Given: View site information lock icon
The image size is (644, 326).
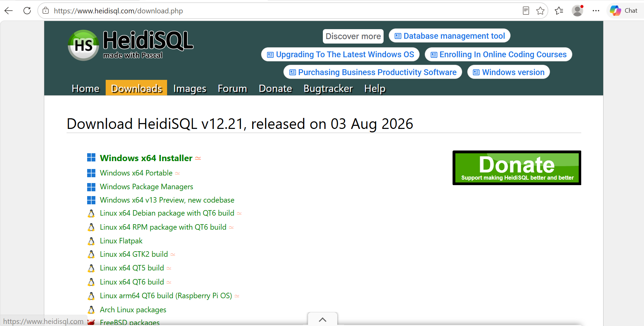Looking at the screenshot, I should click(x=46, y=11).
